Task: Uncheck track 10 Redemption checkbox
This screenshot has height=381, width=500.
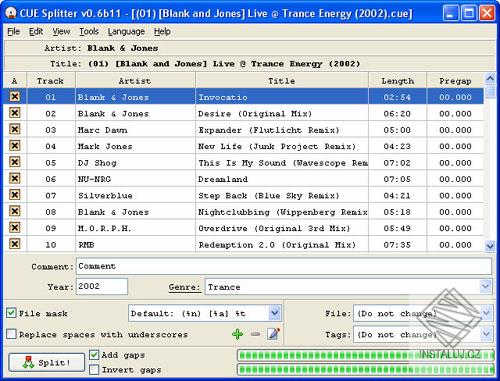Action: coord(14,244)
